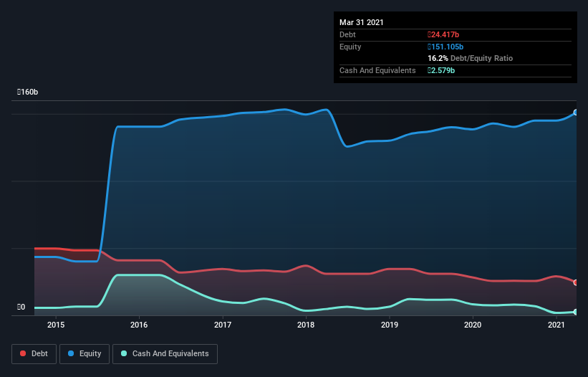The height and width of the screenshot is (377, 588).
Task: Click the blue Equity legend dot
Action: click(71, 353)
